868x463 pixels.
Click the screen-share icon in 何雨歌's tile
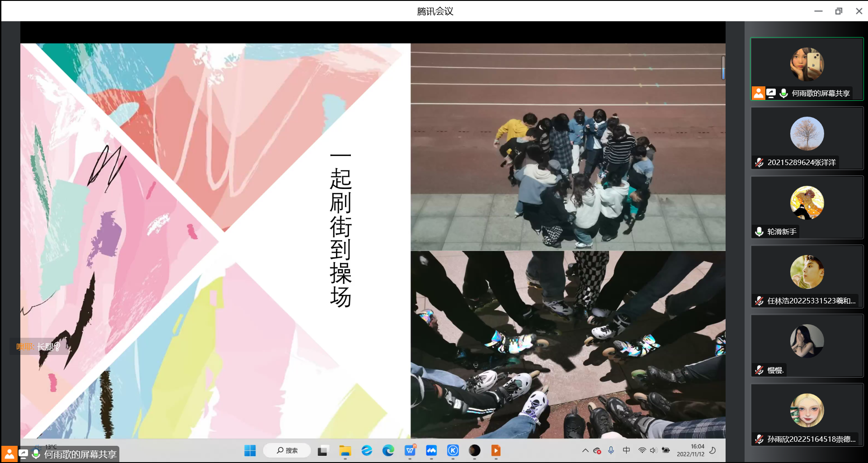[x=771, y=93]
